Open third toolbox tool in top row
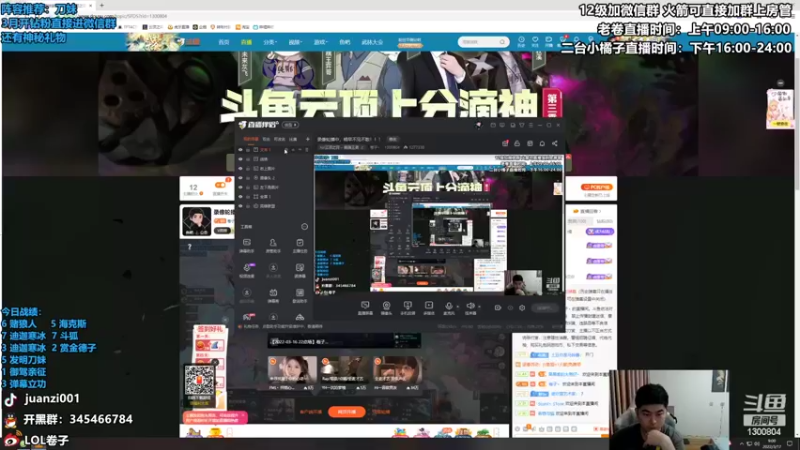This screenshot has height=450, width=800. click(x=299, y=245)
